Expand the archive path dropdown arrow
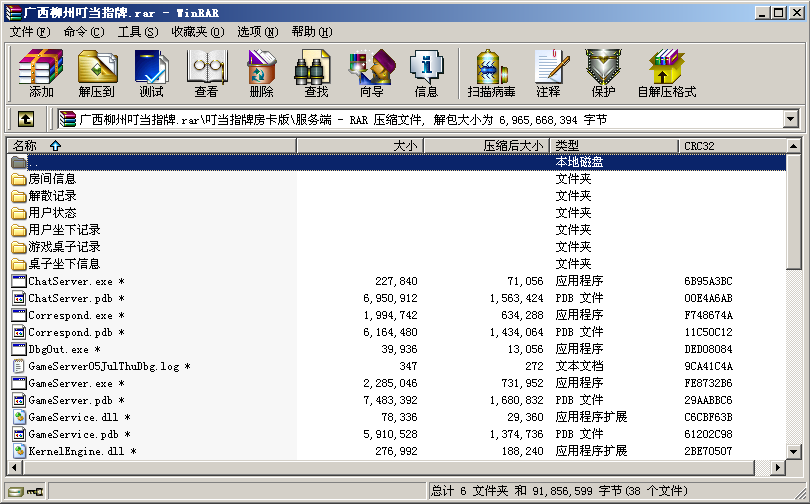The width and height of the screenshot is (810, 504). 791,119
